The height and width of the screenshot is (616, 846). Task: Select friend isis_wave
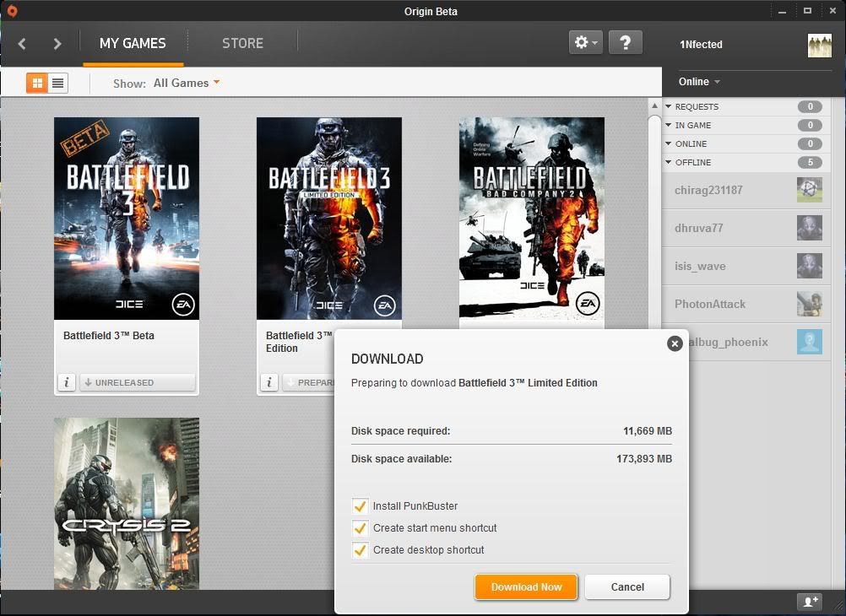pyautogui.click(x=746, y=266)
